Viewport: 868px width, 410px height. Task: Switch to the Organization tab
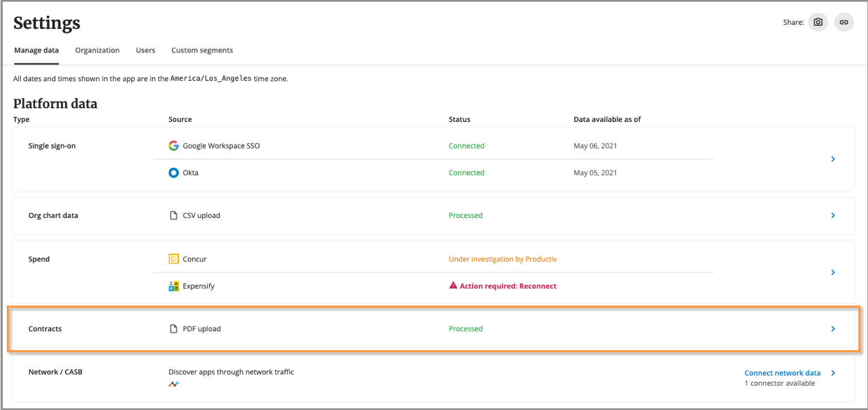(x=97, y=50)
